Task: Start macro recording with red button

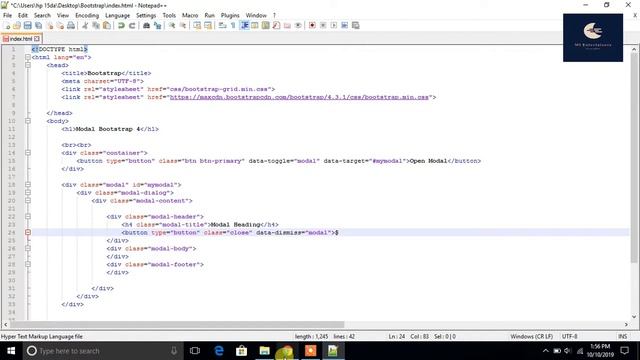Action: [312, 25]
